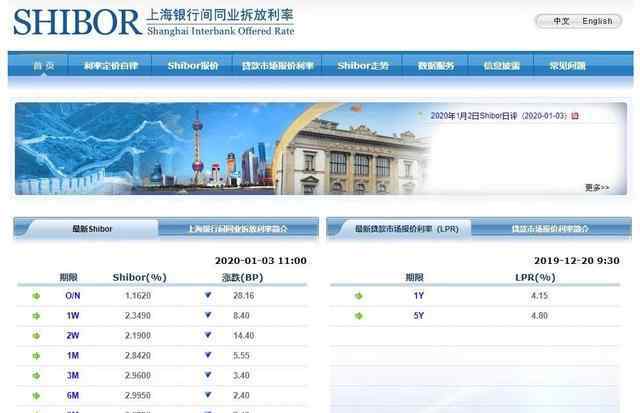Viewport: 640px width, 413px height.
Task: Open the 6M tenor link
Action: (73, 395)
